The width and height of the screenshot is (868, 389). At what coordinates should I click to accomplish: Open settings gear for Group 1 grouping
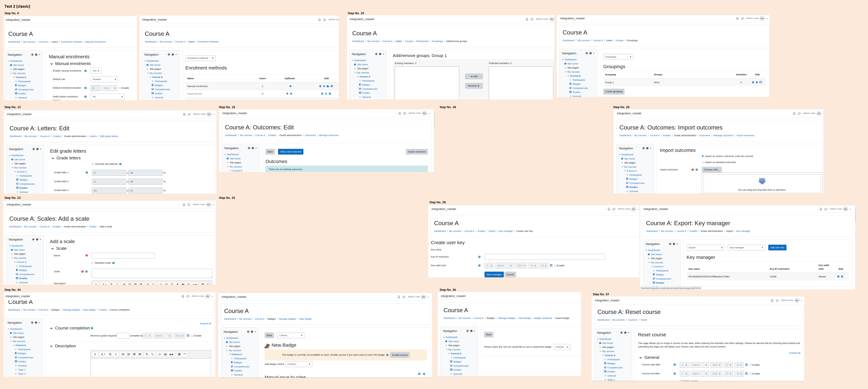753,82
